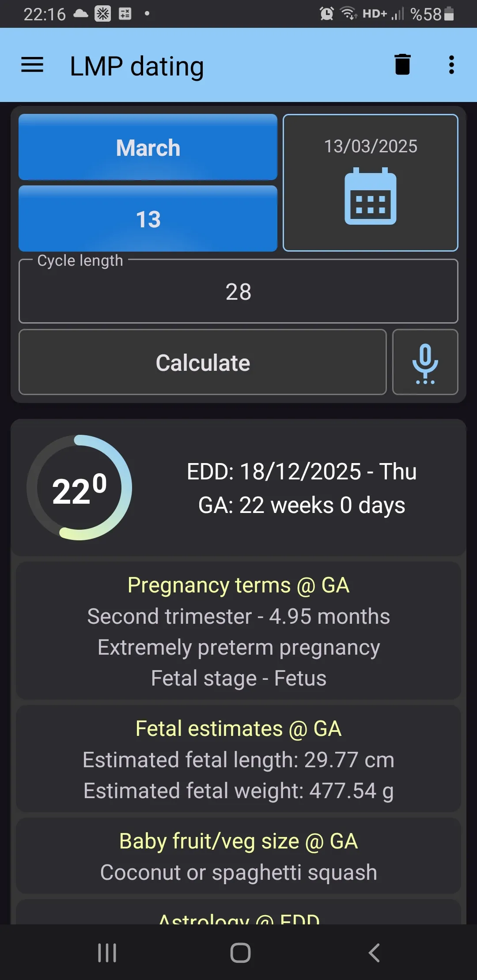Image resolution: width=477 pixels, height=980 pixels.
Task: Open the day 13 selector
Action: point(148,219)
